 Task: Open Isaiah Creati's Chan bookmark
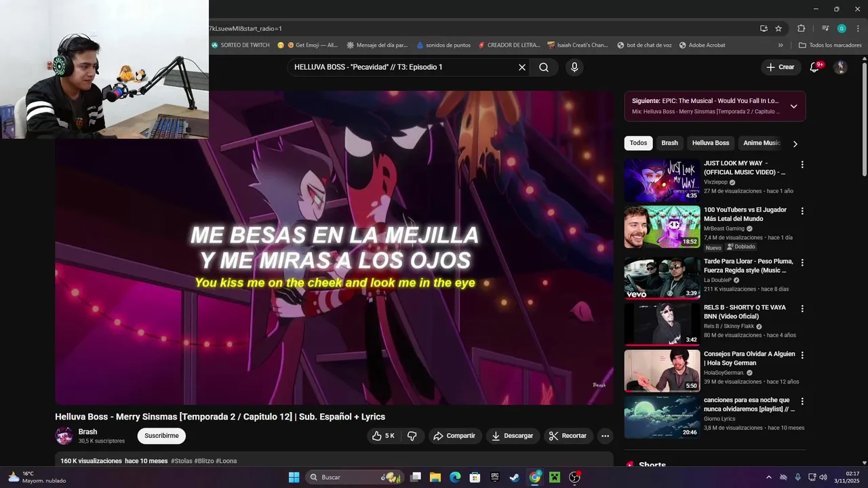[578, 45]
